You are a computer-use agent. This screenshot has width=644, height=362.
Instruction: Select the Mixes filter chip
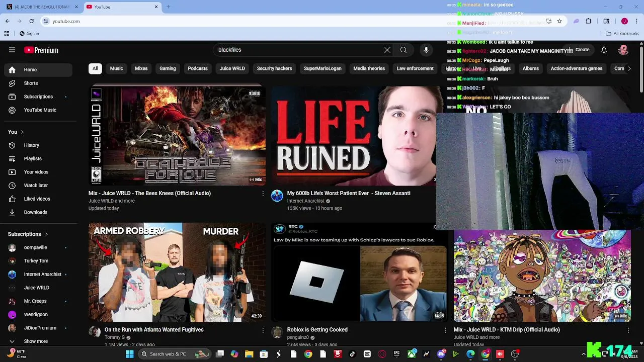(x=141, y=68)
